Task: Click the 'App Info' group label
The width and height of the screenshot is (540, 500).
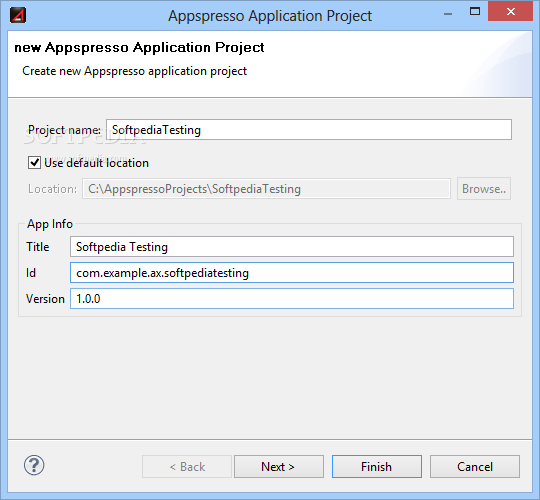Action: point(50,224)
